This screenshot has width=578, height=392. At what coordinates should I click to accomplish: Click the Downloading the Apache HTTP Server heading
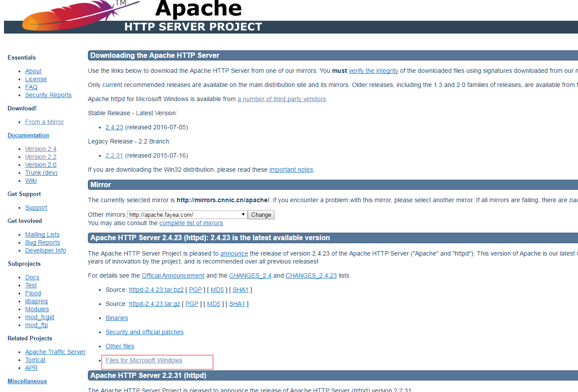point(155,55)
